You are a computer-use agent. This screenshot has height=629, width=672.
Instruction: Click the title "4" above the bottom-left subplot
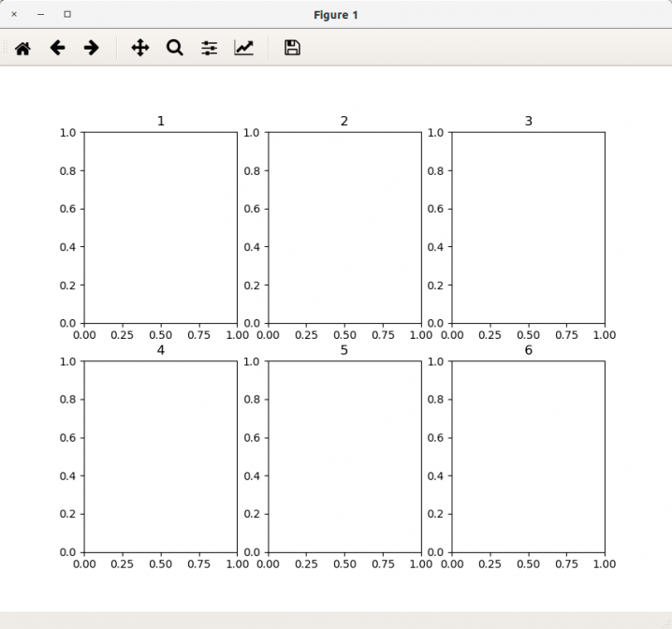160,351
